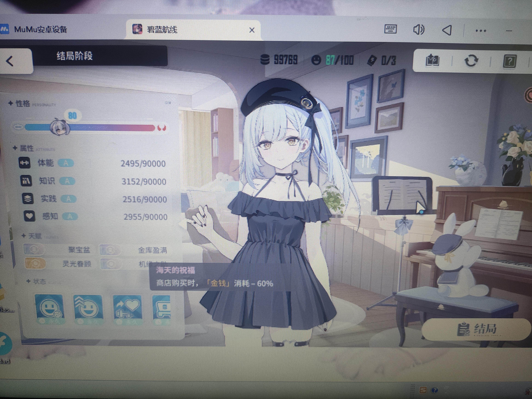The image size is (532, 399).
Task: Click the layers icon for 实践
Action: [28, 199]
